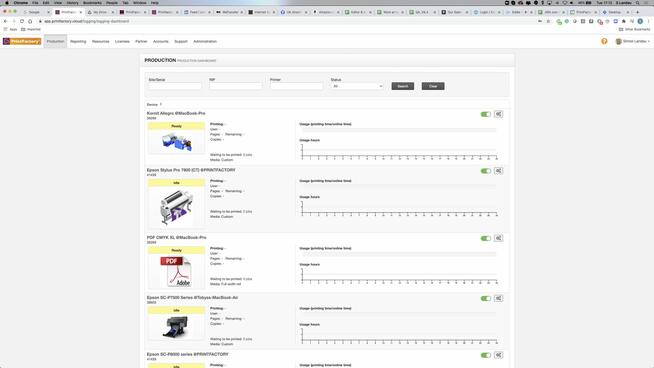The width and height of the screenshot is (654, 368).
Task: Open settings icon for PDF CMYK XL device
Action: [498, 238]
